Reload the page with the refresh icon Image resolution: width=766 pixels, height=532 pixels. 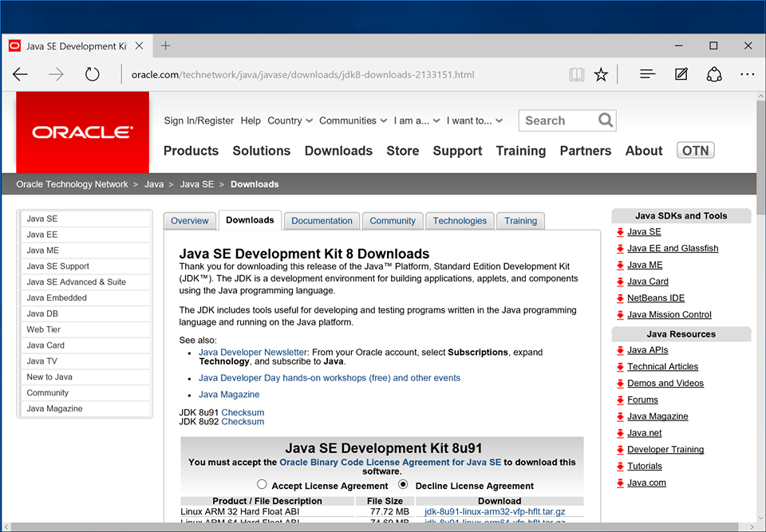point(92,74)
